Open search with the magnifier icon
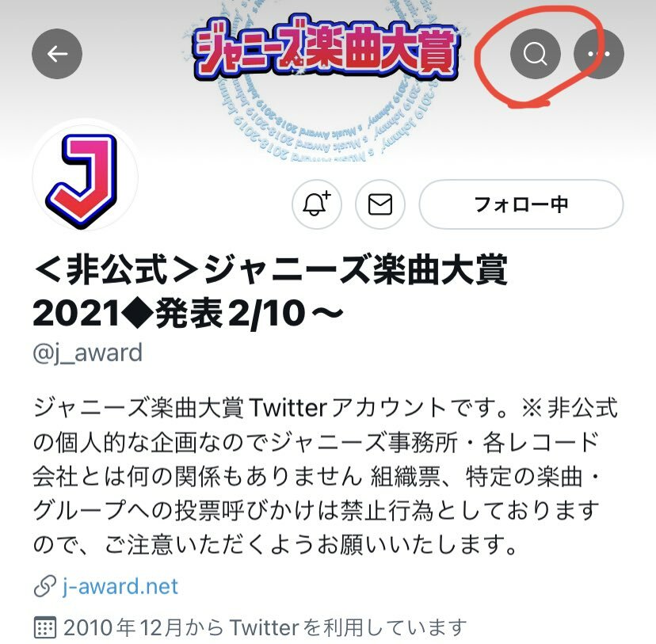This screenshot has height=644, width=656. click(x=535, y=54)
